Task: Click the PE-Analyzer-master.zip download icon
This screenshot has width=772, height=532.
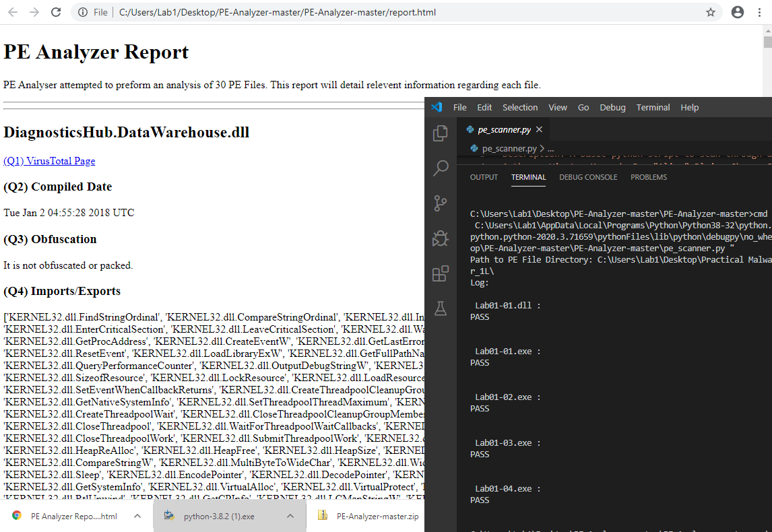Action: pyautogui.click(x=323, y=516)
